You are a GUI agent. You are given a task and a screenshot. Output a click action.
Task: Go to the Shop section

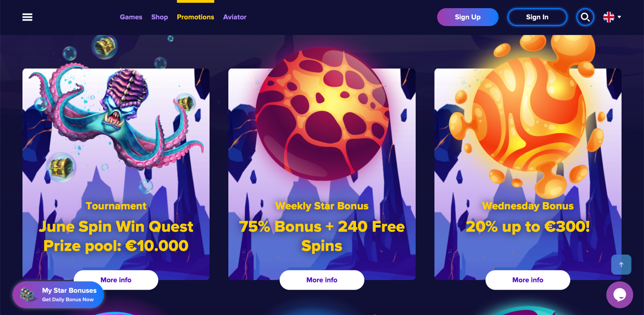160,17
